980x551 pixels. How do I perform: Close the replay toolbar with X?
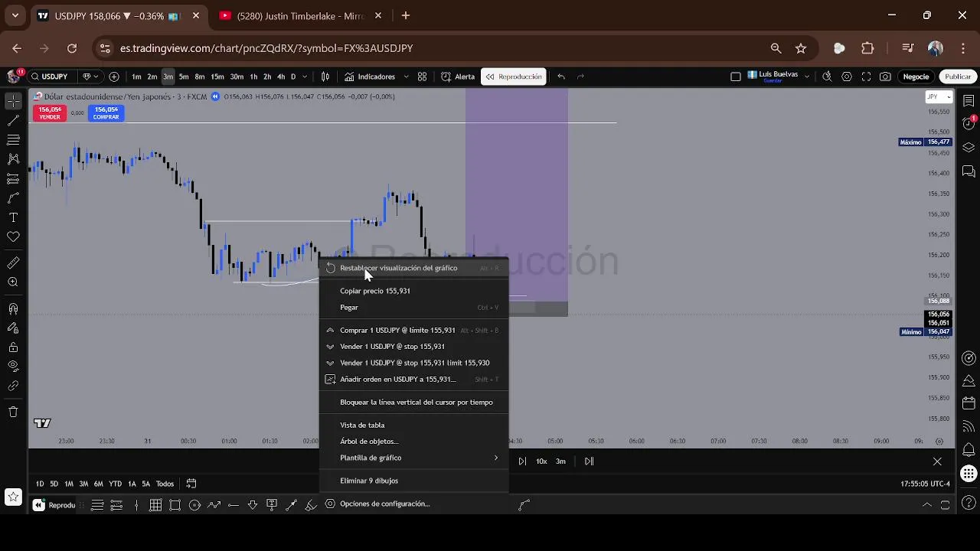click(x=937, y=461)
